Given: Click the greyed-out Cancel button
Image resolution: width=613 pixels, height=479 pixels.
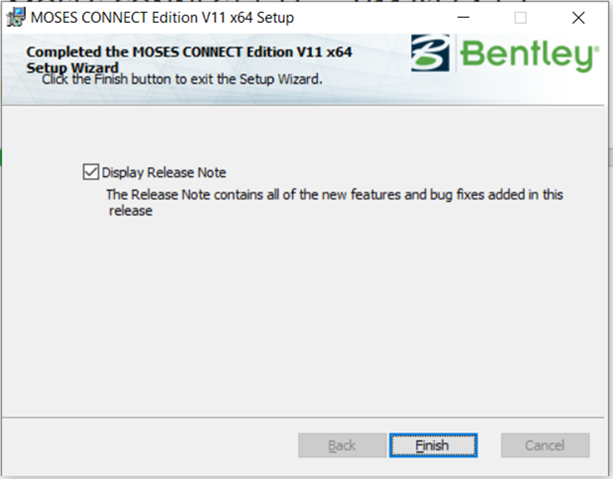Looking at the screenshot, I should click(545, 445).
